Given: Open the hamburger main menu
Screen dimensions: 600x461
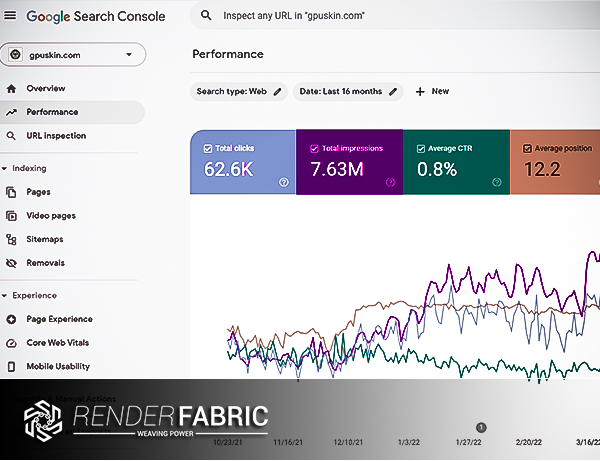Looking at the screenshot, I should (x=10, y=15).
